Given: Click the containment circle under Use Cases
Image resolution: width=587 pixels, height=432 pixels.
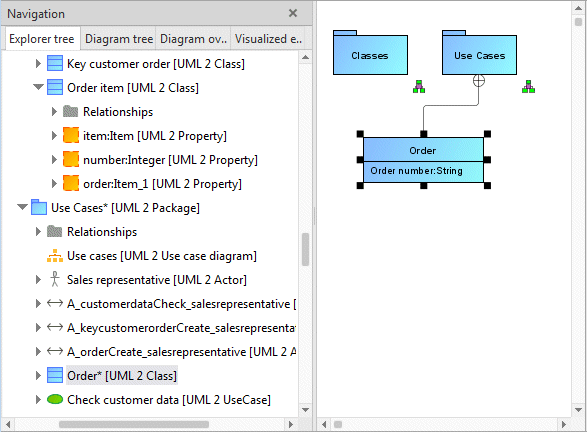Looking at the screenshot, I should (478, 80).
